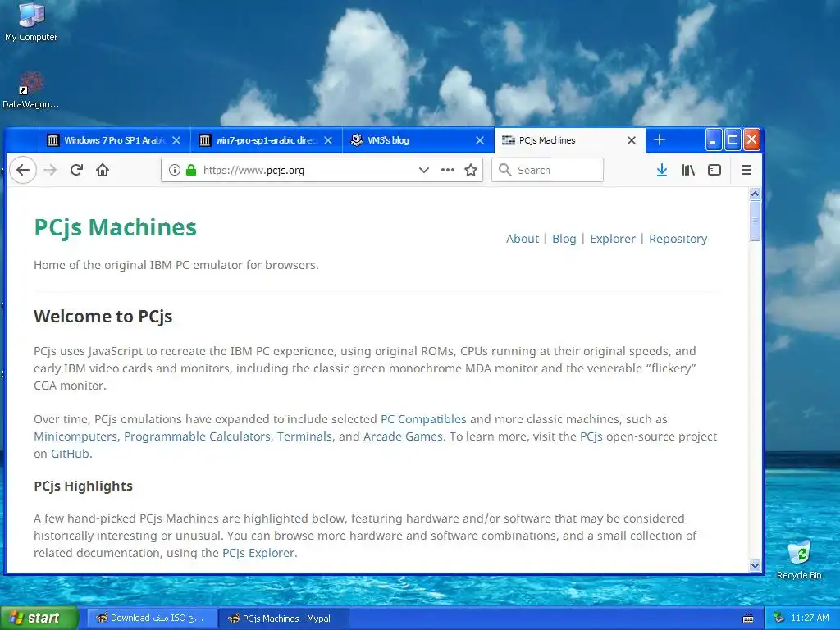The height and width of the screenshot is (630, 840).
Task: Show site information icon in address bar
Action: [174, 170]
